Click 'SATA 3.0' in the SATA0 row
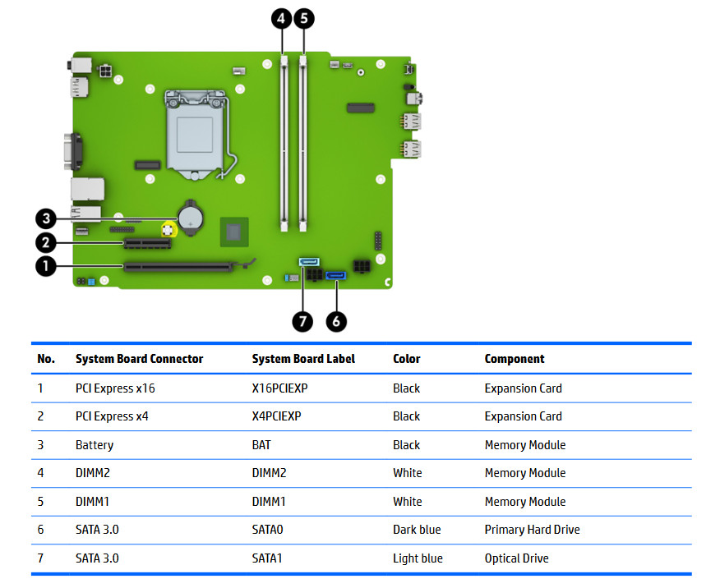The width and height of the screenshot is (720, 588). pyautogui.click(x=97, y=530)
